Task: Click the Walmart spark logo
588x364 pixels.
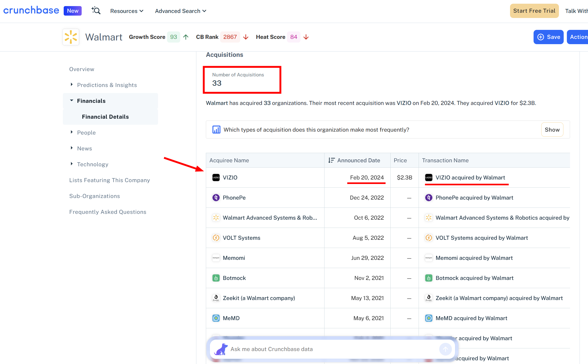Action: [71, 37]
